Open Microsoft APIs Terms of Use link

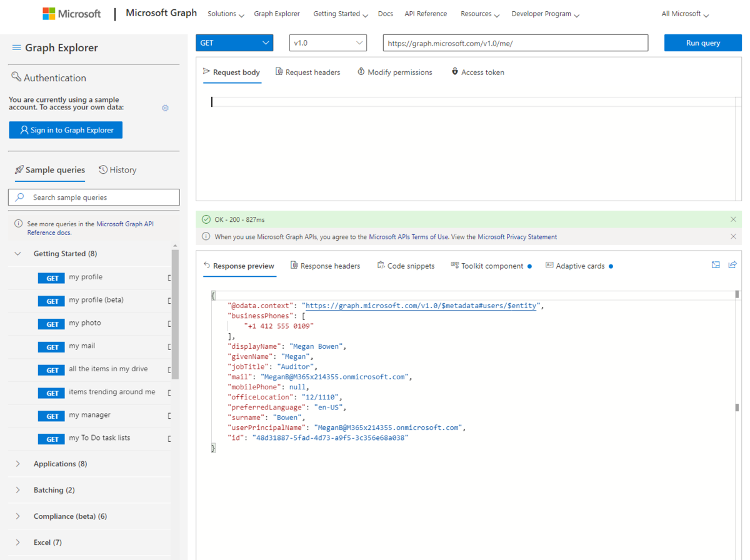[409, 237]
